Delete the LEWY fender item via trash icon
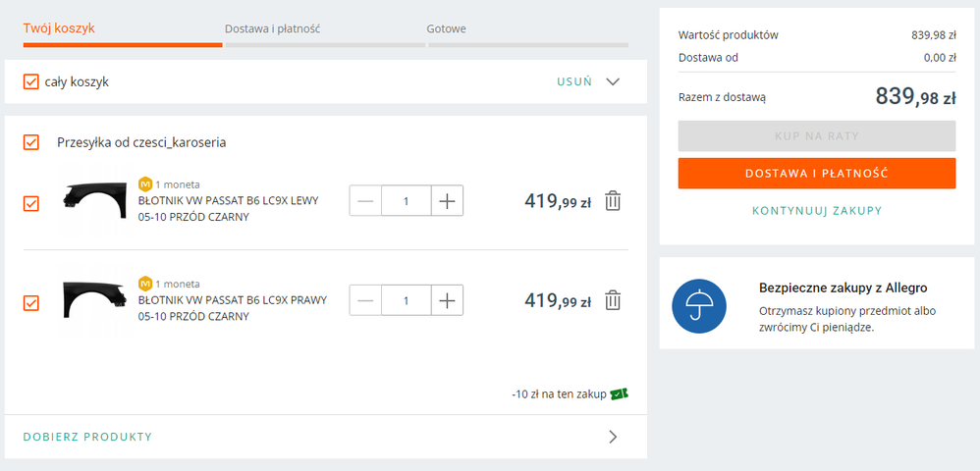The height and width of the screenshot is (471, 980). (613, 200)
